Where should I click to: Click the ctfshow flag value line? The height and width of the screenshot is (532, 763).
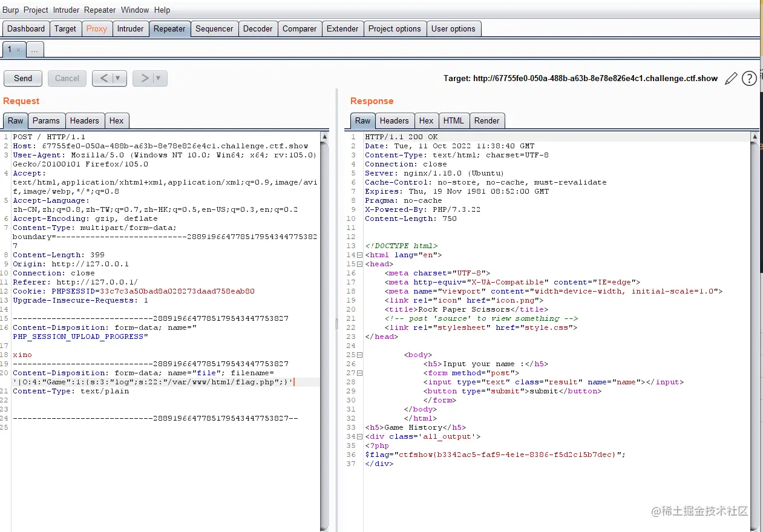(x=495, y=455)
